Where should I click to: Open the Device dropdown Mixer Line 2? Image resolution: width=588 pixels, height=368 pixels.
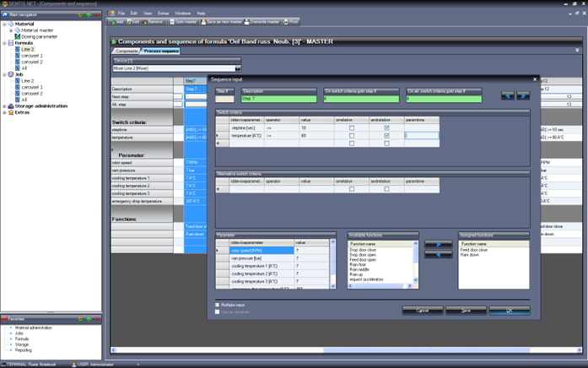238,68
